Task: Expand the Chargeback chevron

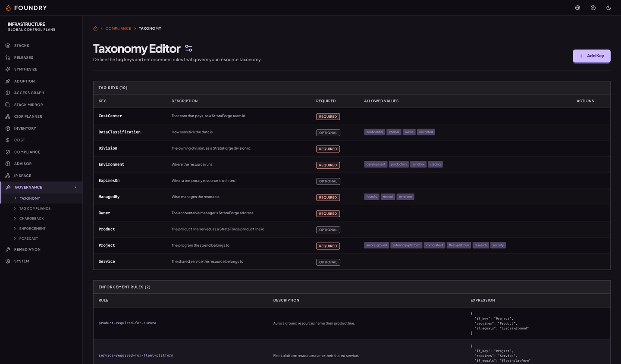Action: (x=15, y=219)
